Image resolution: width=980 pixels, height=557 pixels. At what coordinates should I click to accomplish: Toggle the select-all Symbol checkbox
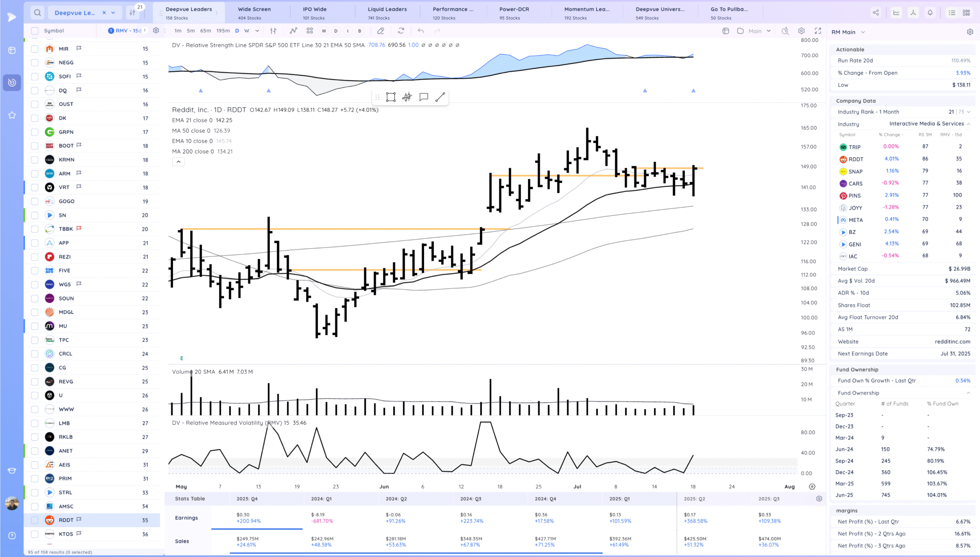[x=35, y=31]
